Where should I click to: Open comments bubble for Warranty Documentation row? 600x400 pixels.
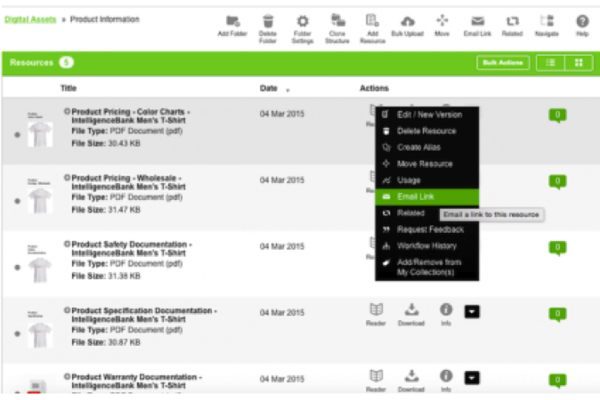tap(558, 380)
